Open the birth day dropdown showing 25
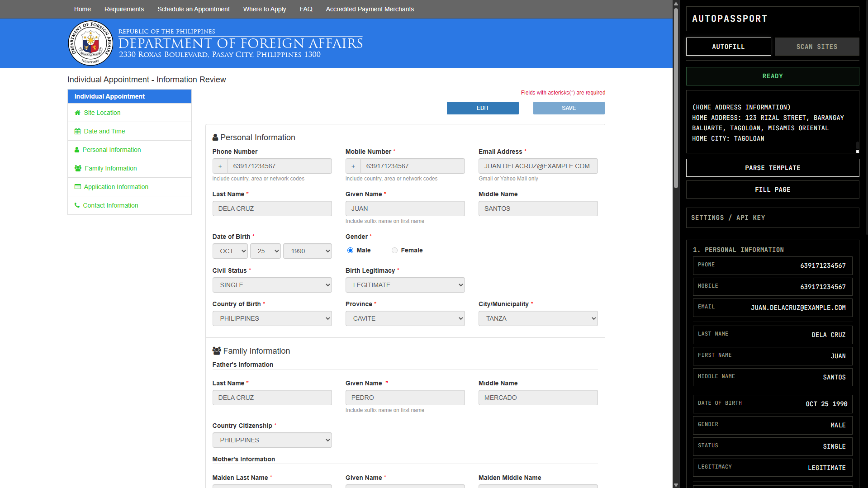This screenshot has width=868, height=488. [266, 251]
